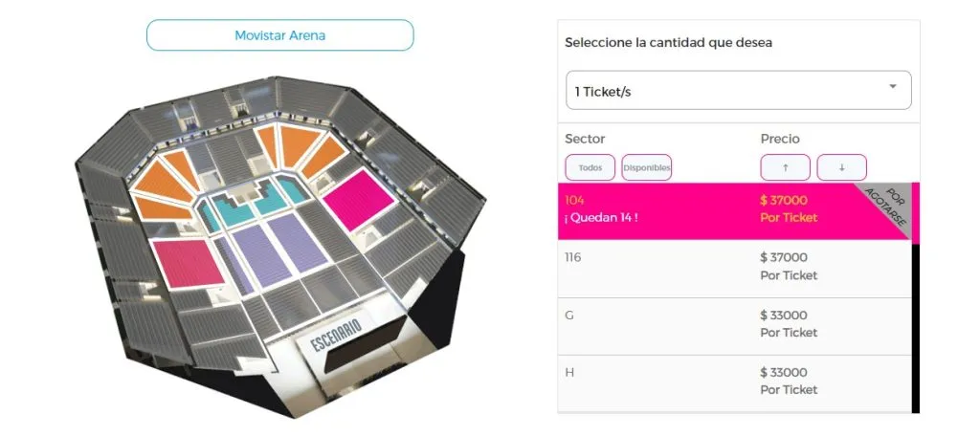Filter sectors by Disponibles

tap(646, 167)
